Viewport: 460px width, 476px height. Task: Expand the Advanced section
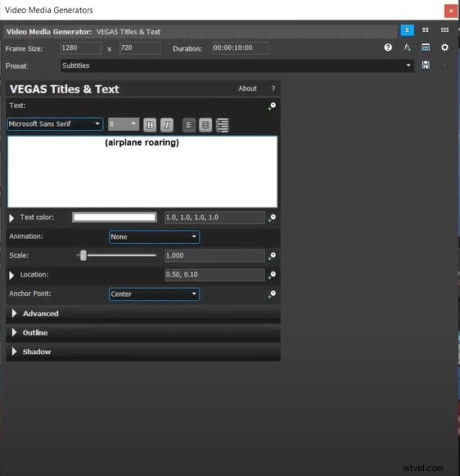[14, 313]
